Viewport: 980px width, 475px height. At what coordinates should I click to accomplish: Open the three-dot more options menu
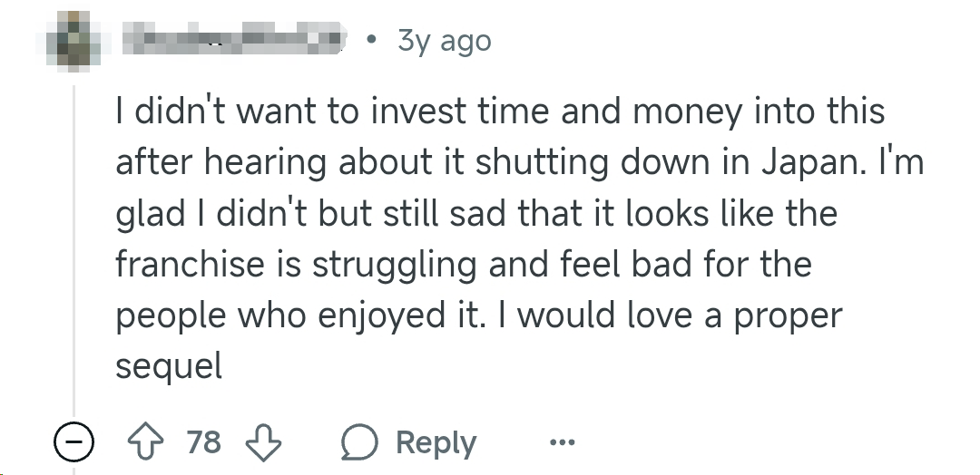click(x=562, y=443)
